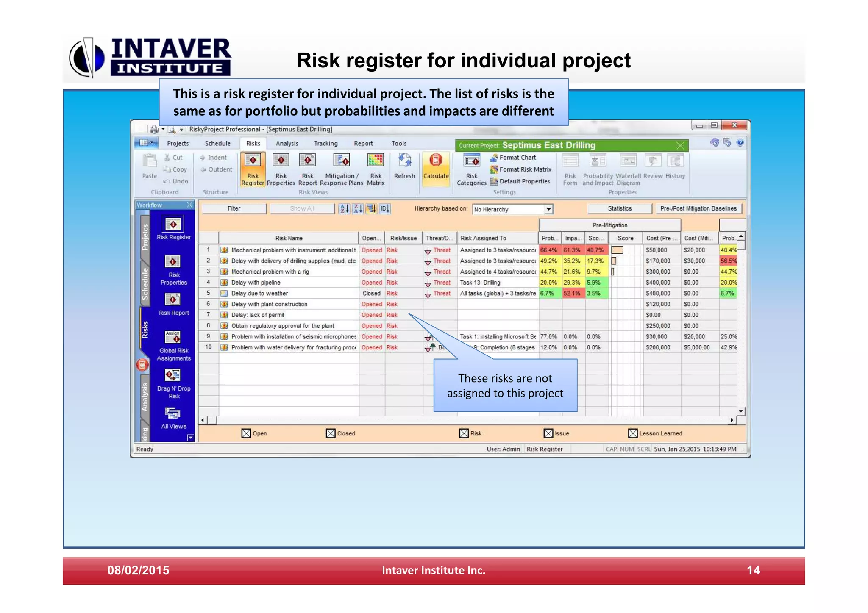The height and width of the screenshot is (613, 868).
Task: Open the Schedule ribbon tab
Action: click(218, 144)
